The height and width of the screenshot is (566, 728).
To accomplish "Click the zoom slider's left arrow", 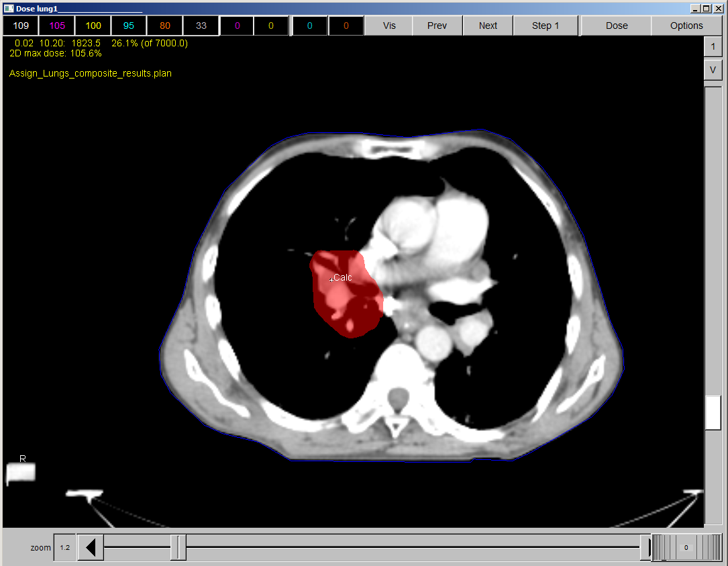I will (91, 548).
